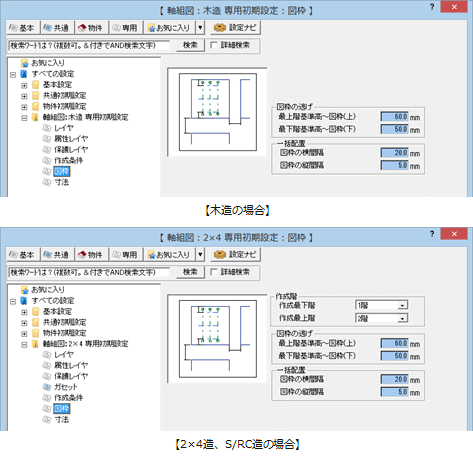Image resolution: width=473 pixels, height=459 pixels.
Task: Open 設定ナビ in the top dialog
Action: pos(235,28)
